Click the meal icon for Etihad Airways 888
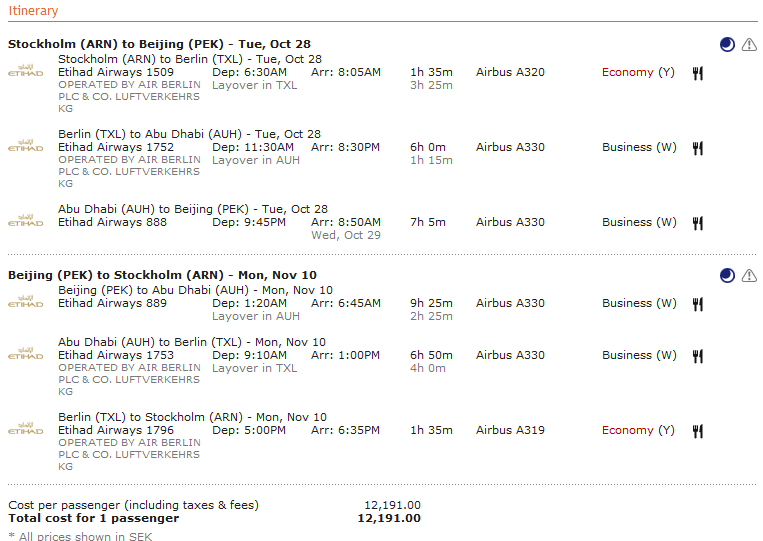The image size is (763, 541). (x=698, y=223)
